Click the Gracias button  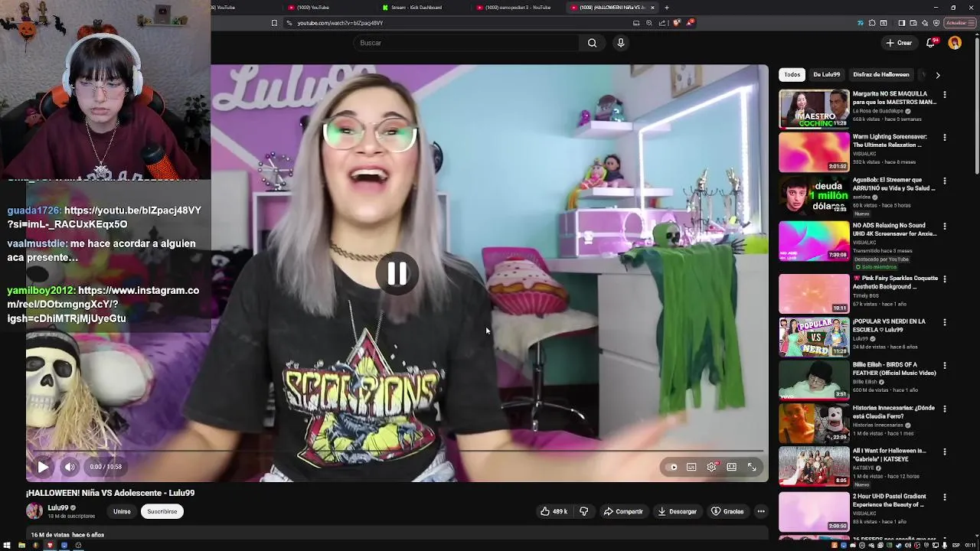[x=727, y=511]
